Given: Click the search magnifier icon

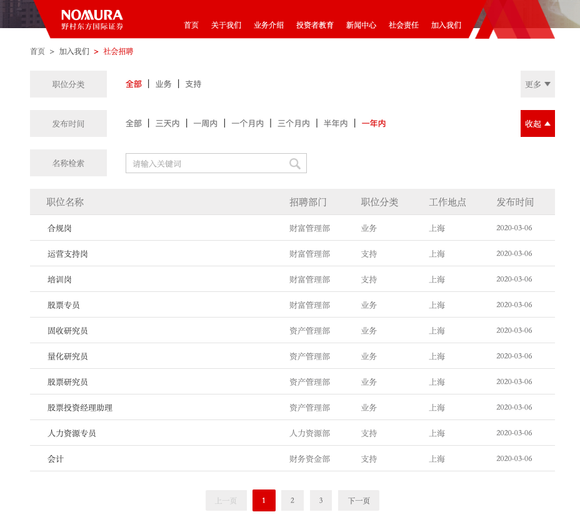Looking at the screenshot, I should point(294,163).
